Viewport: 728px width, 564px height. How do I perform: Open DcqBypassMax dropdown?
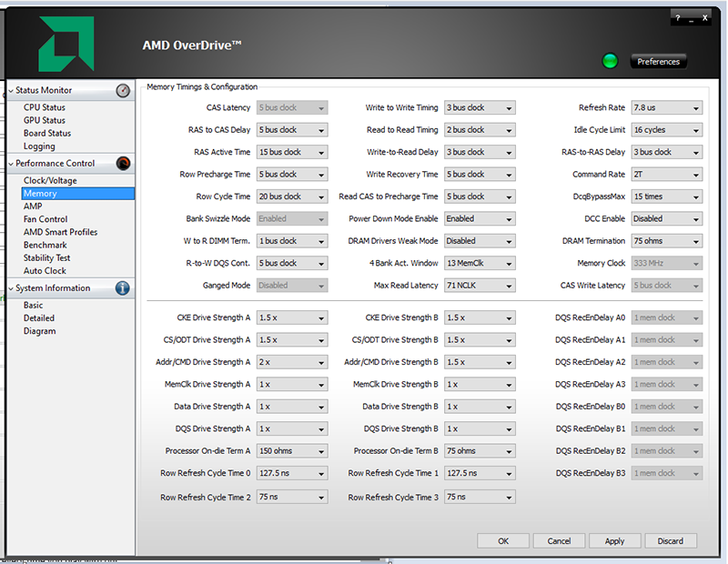(667, 196)
